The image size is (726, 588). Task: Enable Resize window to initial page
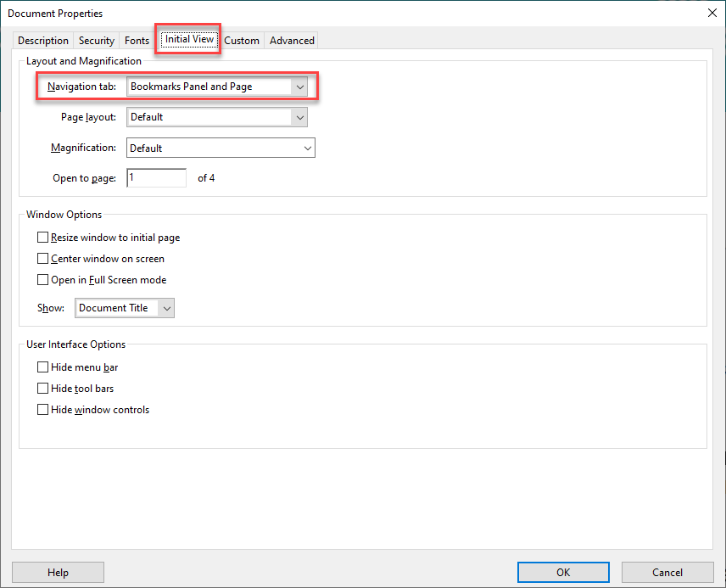[42, 237]
